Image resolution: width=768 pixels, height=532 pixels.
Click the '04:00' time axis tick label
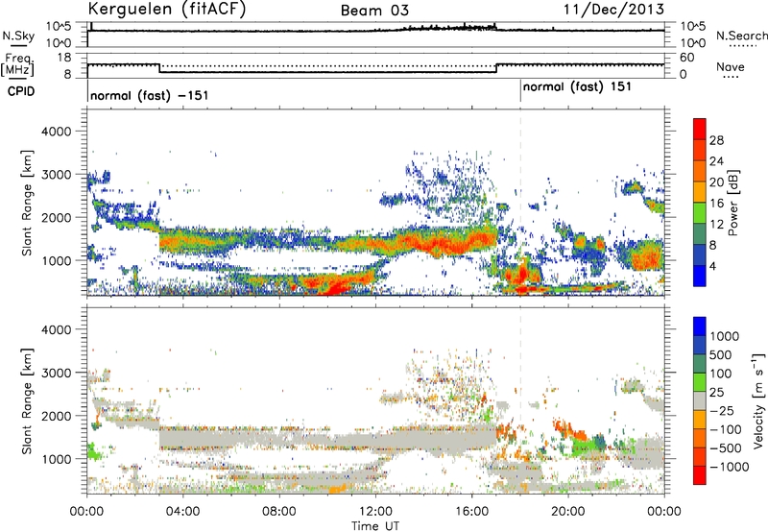tap(182, 512)
